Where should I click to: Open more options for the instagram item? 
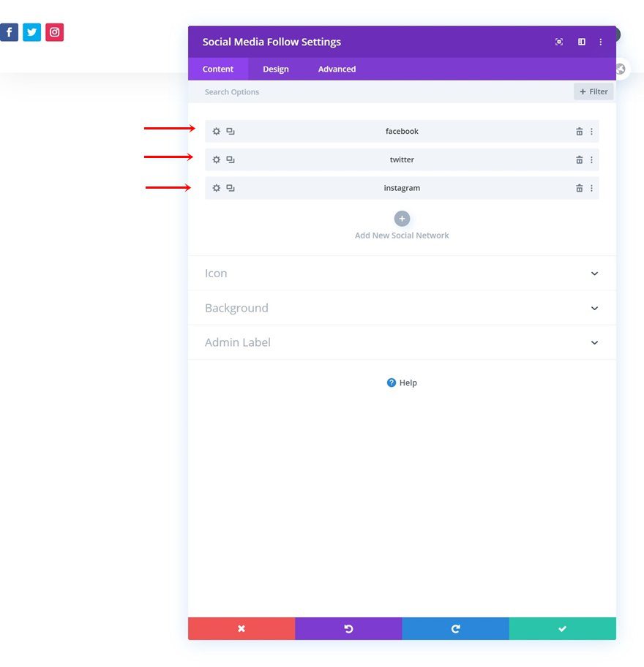pos(591,187)
